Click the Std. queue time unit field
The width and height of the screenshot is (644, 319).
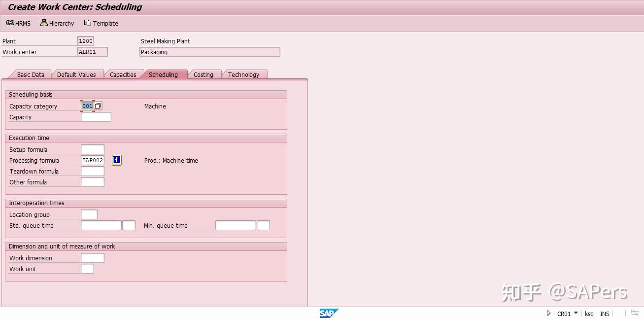(x=129, y=225)
